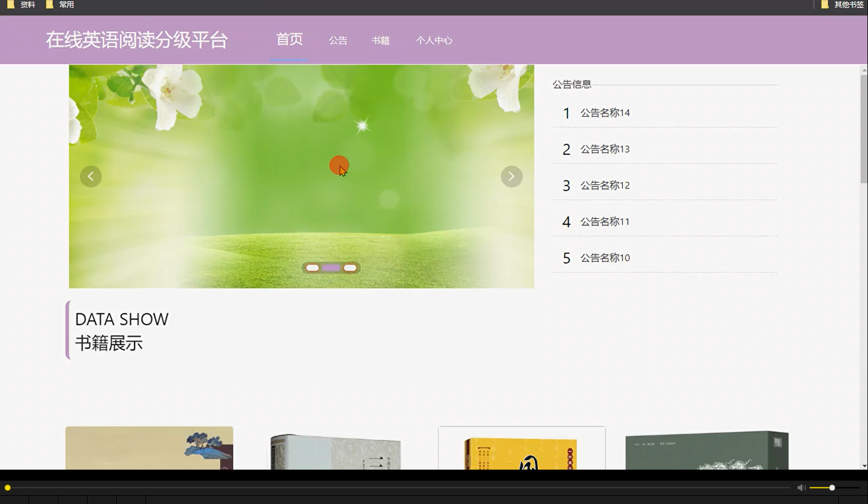Click the speaker icon in the video controls
The image size is (868, 504).
pos(801,487)
